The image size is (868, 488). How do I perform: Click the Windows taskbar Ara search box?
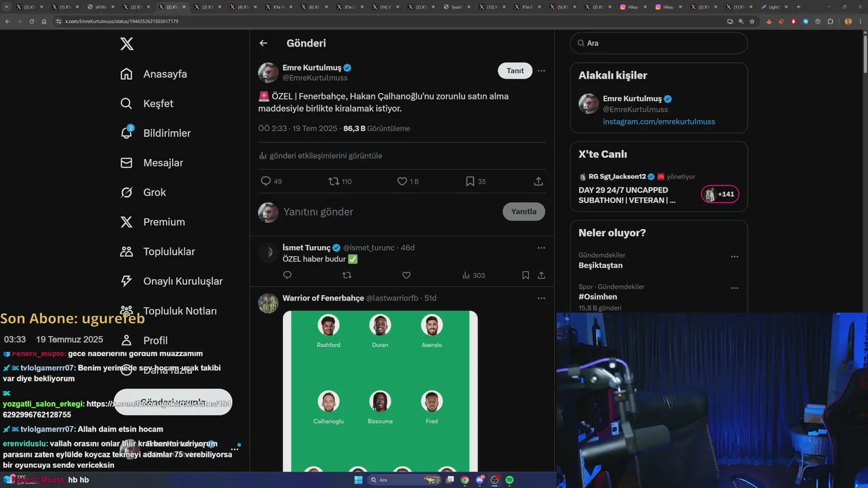(404, 480)
